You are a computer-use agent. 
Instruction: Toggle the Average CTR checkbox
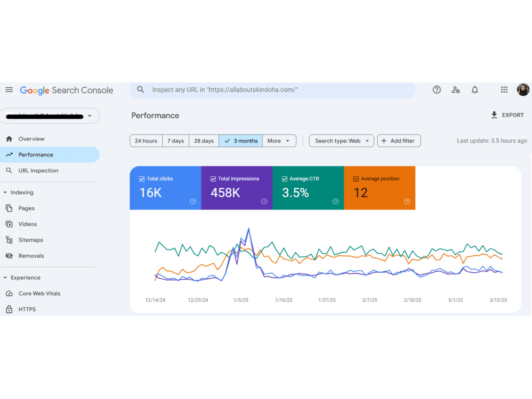(x=285, y=179)
